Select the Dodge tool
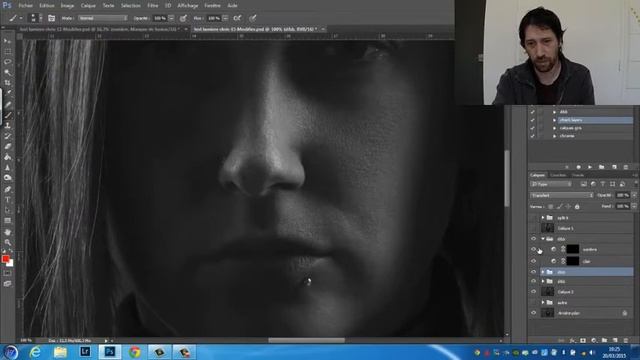This screenshot has width=640, height=360. coord(7,178)
